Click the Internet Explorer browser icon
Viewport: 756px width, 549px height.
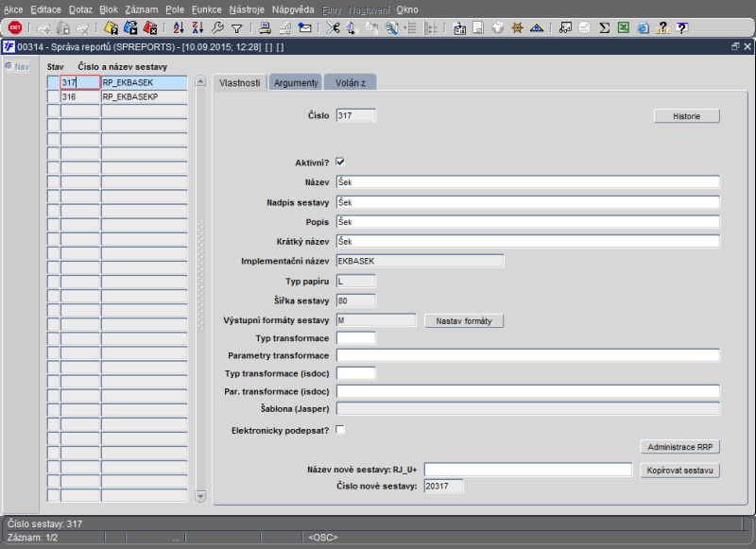[x=644, y=28]
